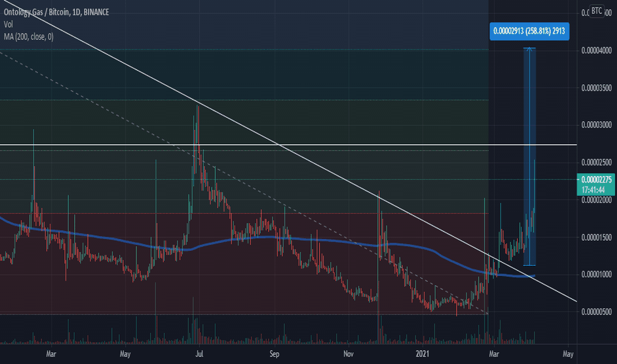The image size is (617, 364).
Task: Click the 0.00001500 price axis label
Action: pyautogui.click(x=596, y=238)
